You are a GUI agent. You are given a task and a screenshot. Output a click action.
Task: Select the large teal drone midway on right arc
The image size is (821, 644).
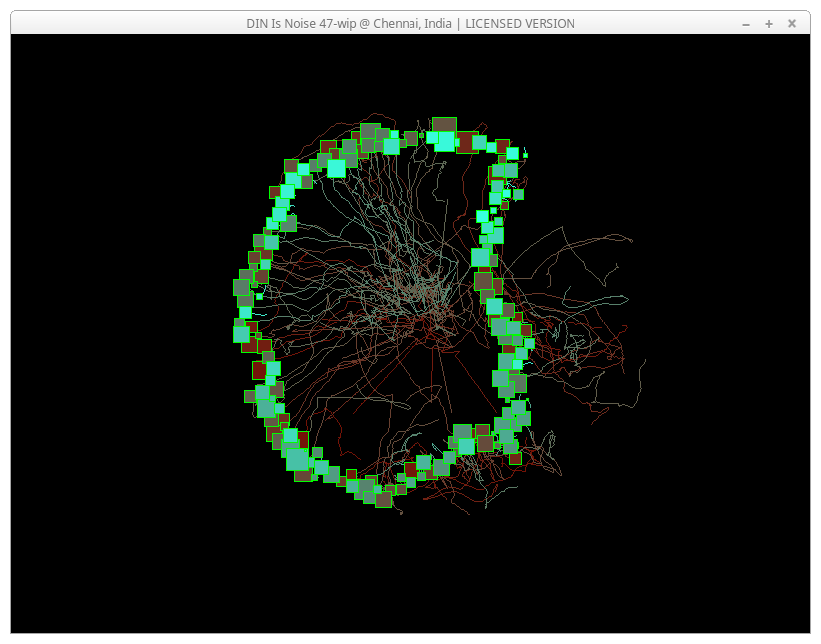pyautogui.click(x=481, y=258)
